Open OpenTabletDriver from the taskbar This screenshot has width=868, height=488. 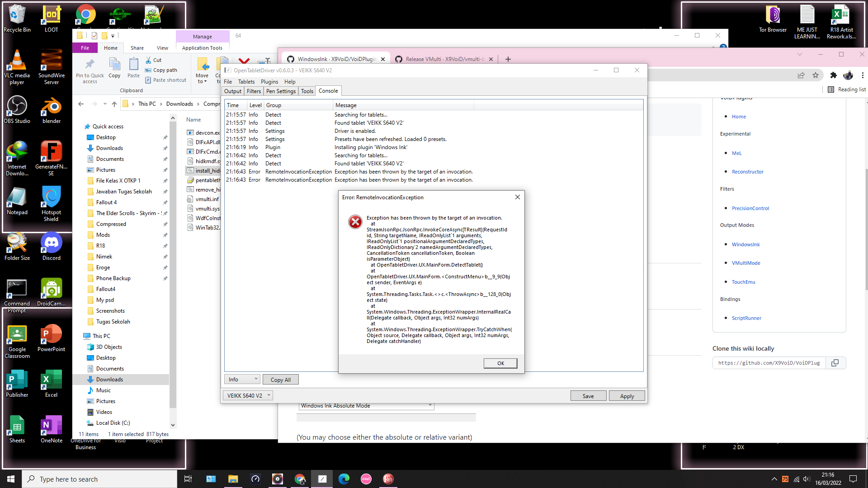322,479
